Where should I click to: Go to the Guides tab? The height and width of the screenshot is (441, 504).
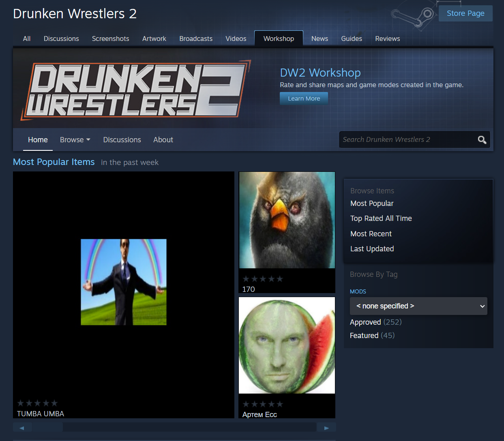pos(352,39)
